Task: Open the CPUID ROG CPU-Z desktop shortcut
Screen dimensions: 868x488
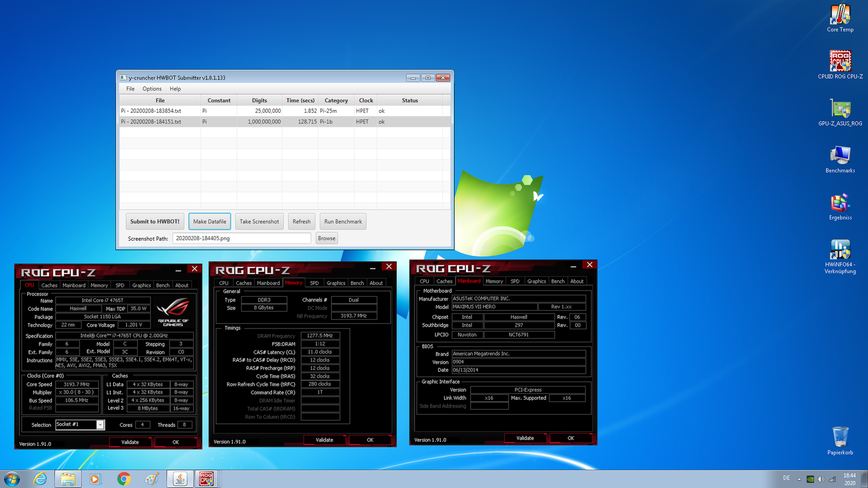Action: coord(840,65)
